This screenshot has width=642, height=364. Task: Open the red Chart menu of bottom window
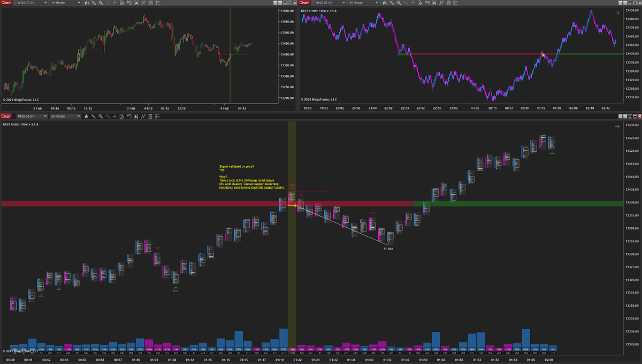[6, 116]
